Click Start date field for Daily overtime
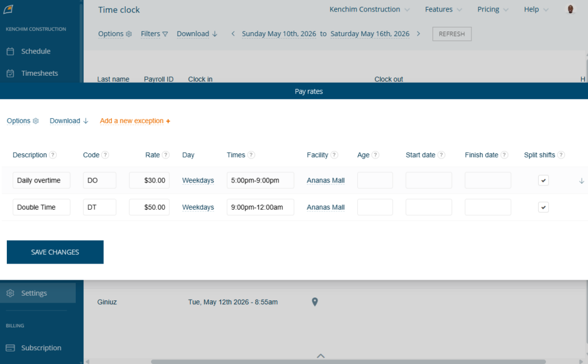The image size is (588, 364). click(428, 180)
